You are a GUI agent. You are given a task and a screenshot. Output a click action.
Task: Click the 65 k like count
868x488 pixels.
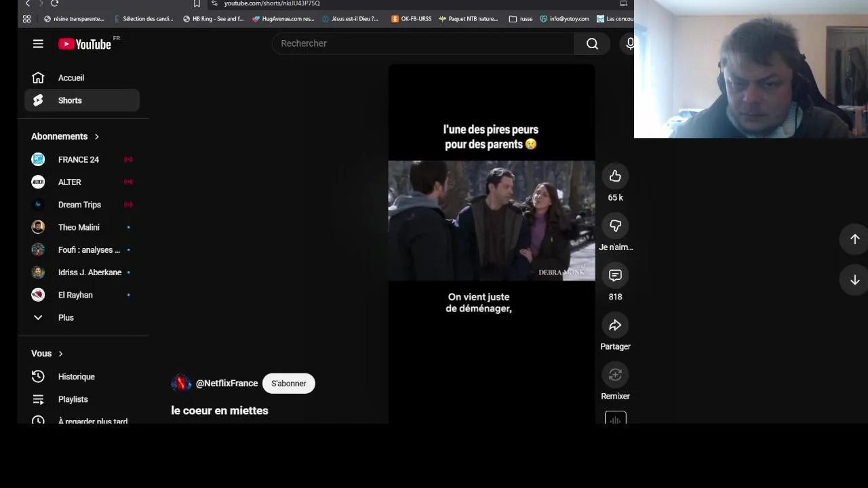coord(615,198)
